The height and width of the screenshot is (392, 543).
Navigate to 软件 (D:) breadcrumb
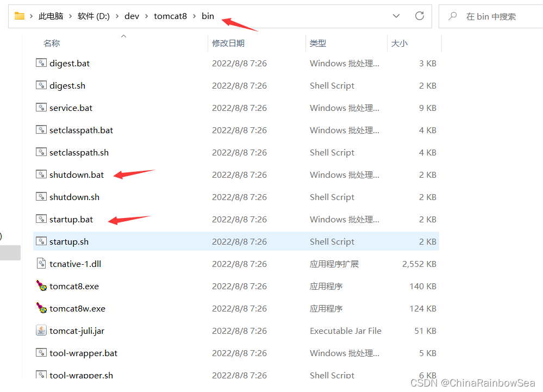93,16
